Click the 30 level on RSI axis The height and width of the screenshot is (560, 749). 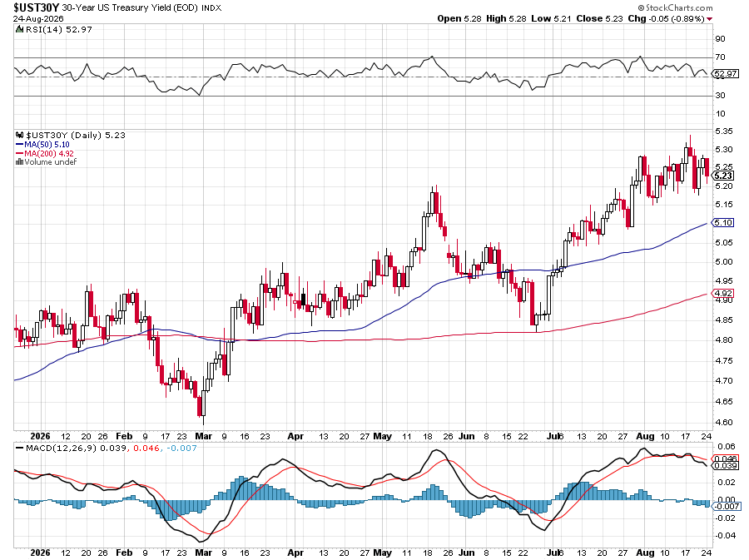click(x=720, y=96)
